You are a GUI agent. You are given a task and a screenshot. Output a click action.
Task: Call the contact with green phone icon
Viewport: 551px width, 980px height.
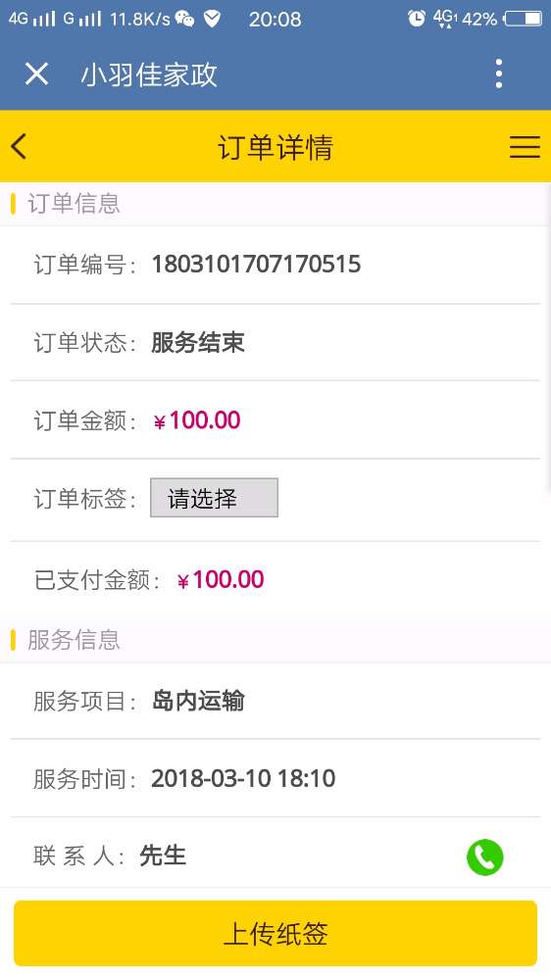484,857
